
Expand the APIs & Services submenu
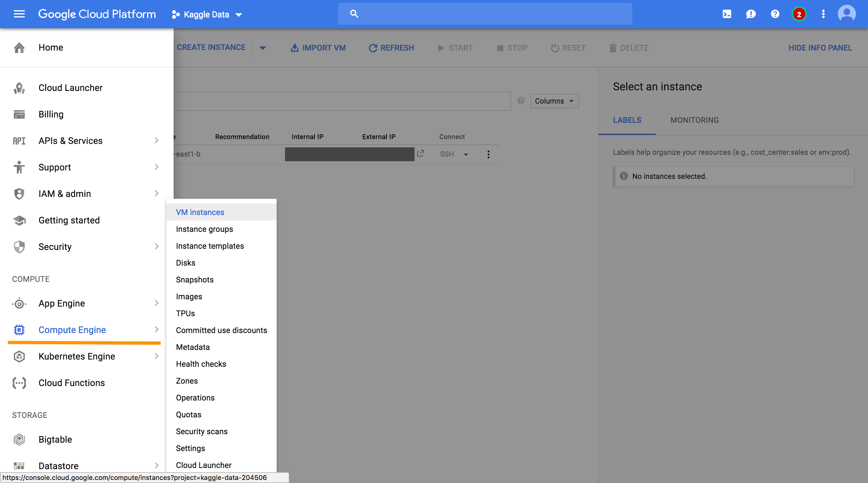156,141
